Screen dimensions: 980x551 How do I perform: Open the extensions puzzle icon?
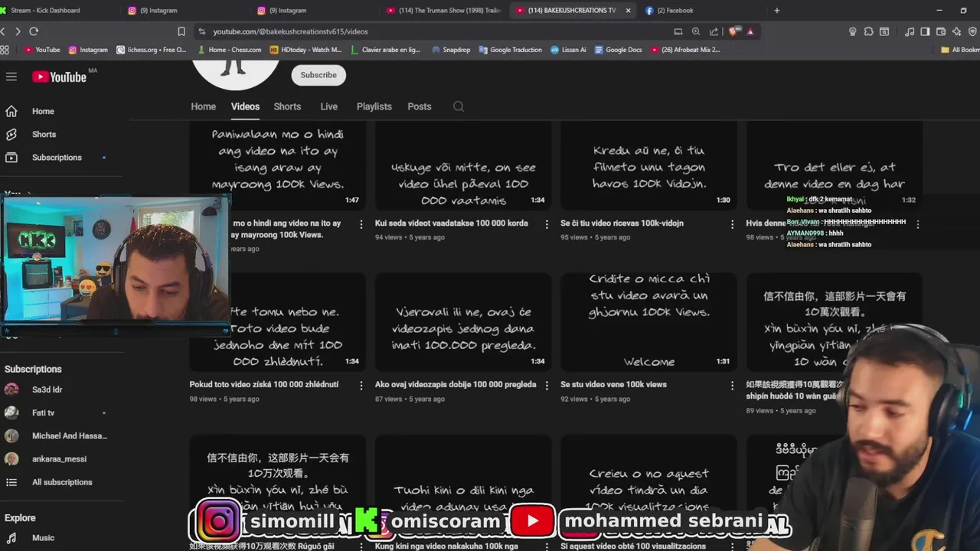point(868,31)
